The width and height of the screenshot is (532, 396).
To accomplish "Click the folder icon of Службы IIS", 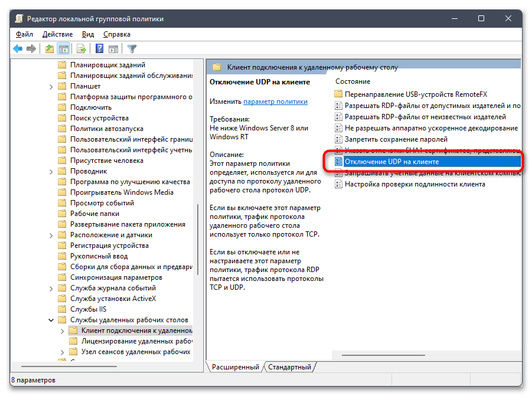I will point(62,309).
